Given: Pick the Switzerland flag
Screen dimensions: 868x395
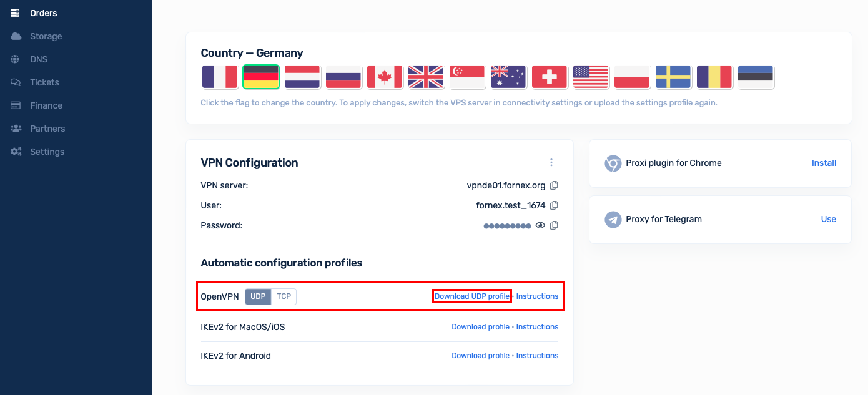Looking at the screenshot, I should pos(550,77).
